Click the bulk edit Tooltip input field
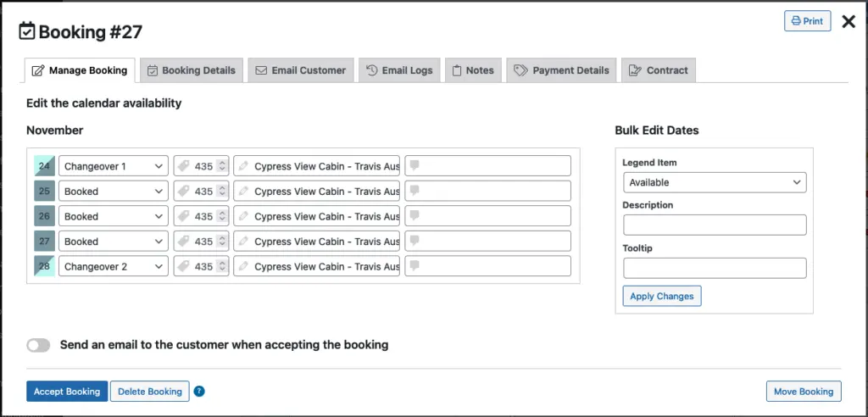Viewport: 868px width, 417px height. click(715, 269)
